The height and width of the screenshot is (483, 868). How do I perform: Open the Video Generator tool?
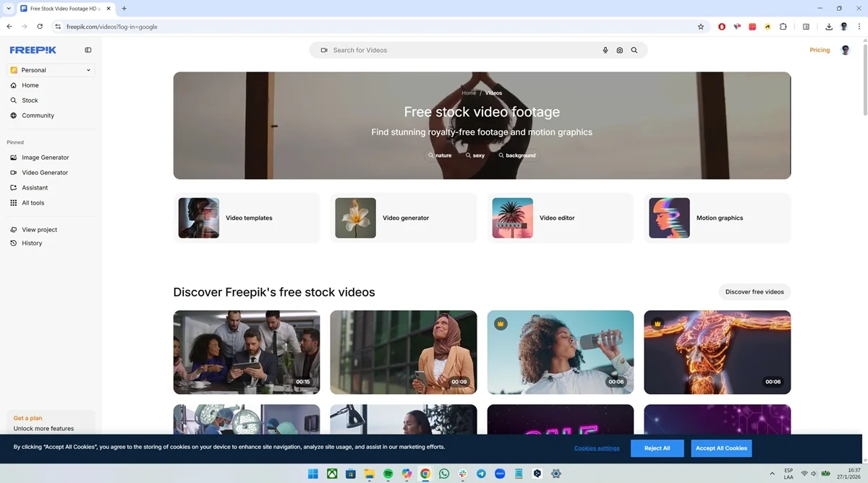coord(44,172)
